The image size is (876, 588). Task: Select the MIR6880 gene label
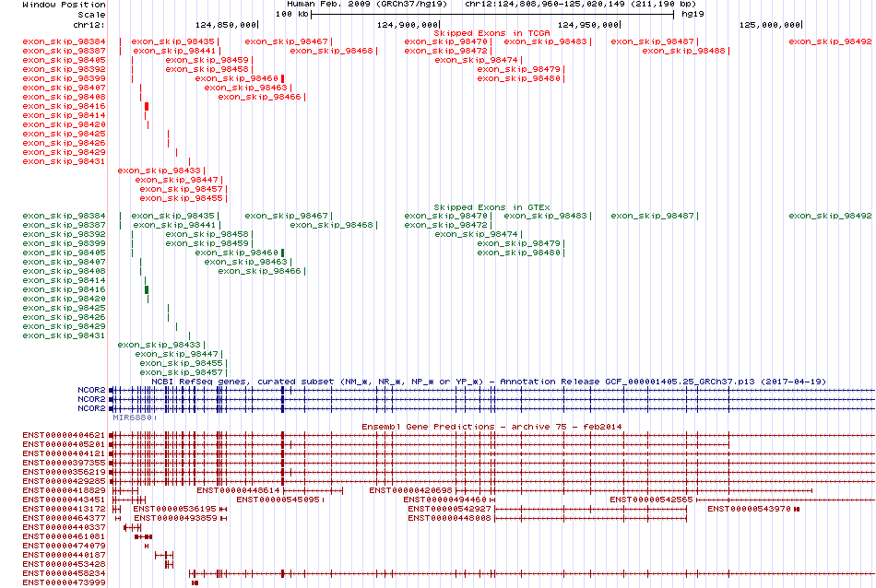pos(133,417)
